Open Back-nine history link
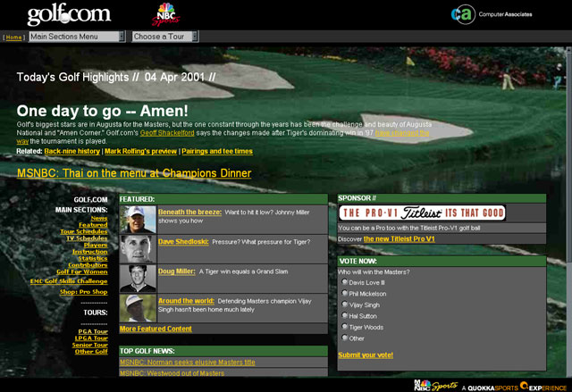572x392 pixels. point(72,151)
